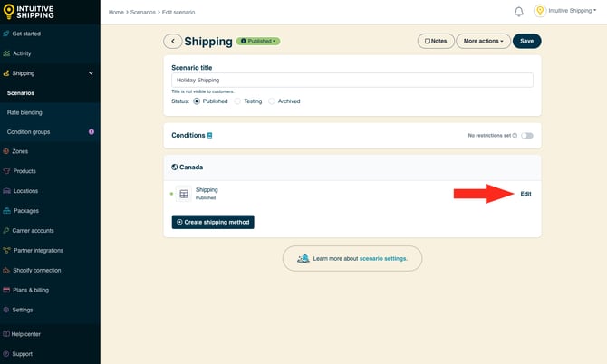This screenshot has height=364, width=607.
Task: Click the restrictions help question mark
Action: (515, 136)
